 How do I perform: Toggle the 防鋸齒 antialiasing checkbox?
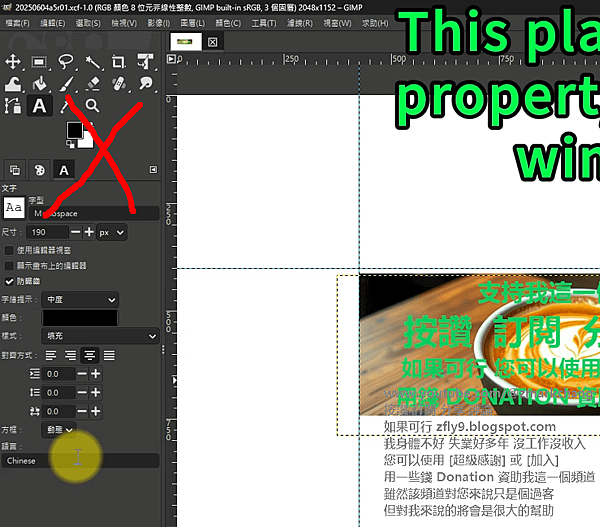pyautogui.click(x=9, y=281)
